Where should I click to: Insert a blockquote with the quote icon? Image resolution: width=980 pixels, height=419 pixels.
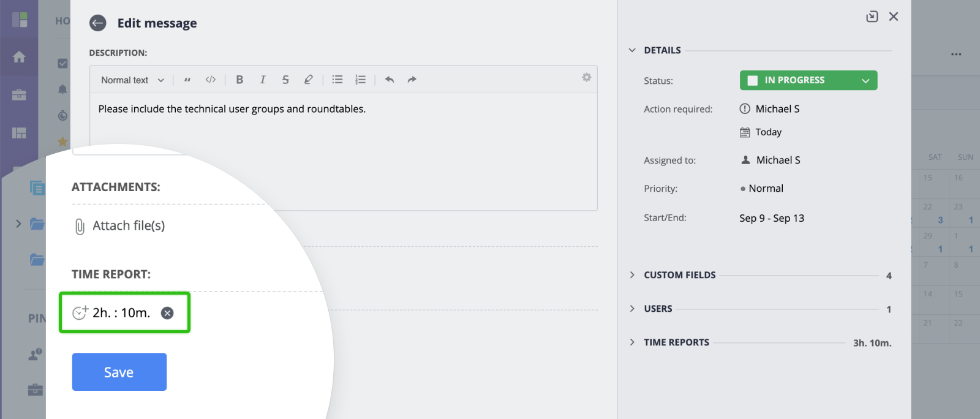click(187, 80)
